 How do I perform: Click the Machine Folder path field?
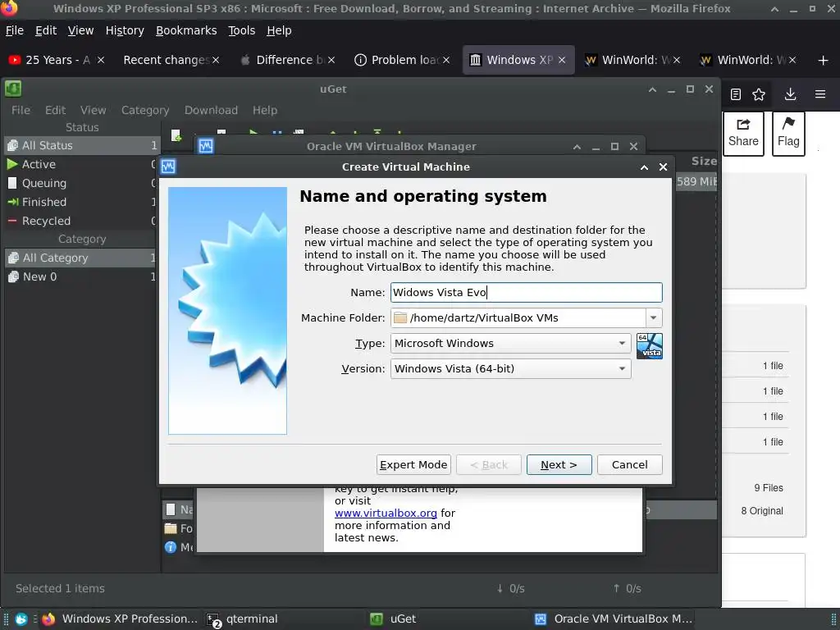click(x=518, y=317)
